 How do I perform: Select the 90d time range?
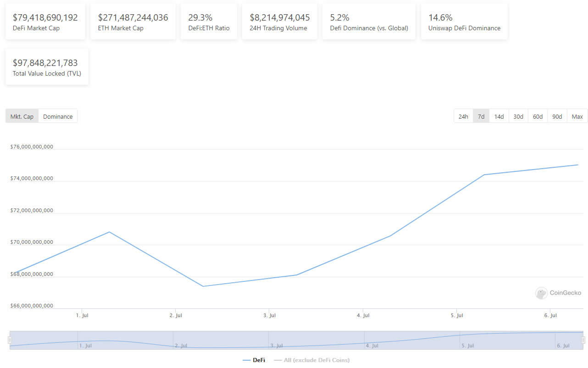557,116
